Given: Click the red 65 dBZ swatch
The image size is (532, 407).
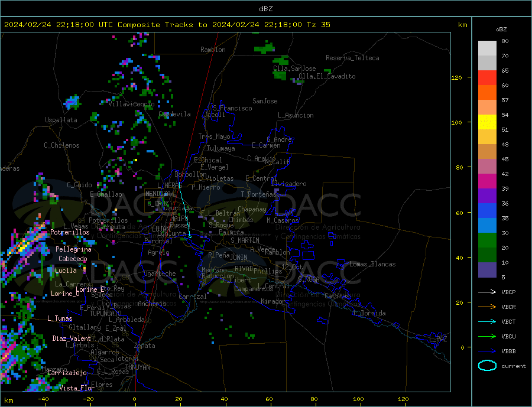Looking at the screenshot, I should [x=487, y=77].
